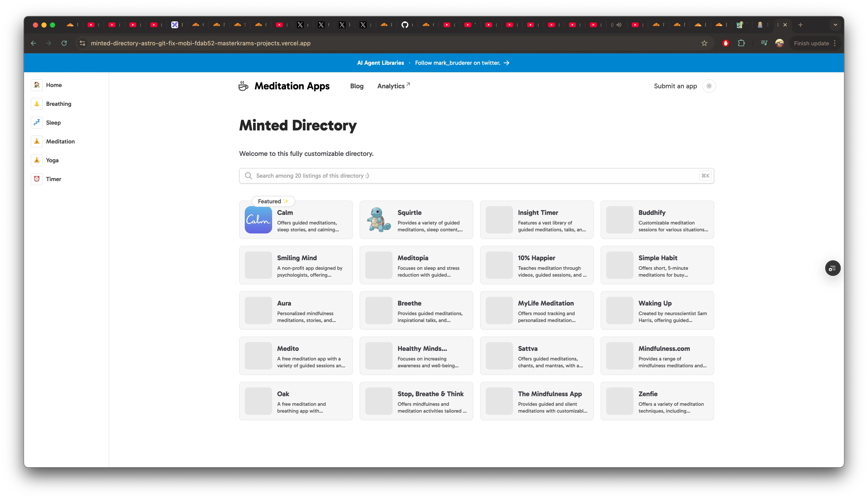Viewport: 868px width, 499px height.
Task: Click the Home sidebar icon
Action: tap(37, 85)
